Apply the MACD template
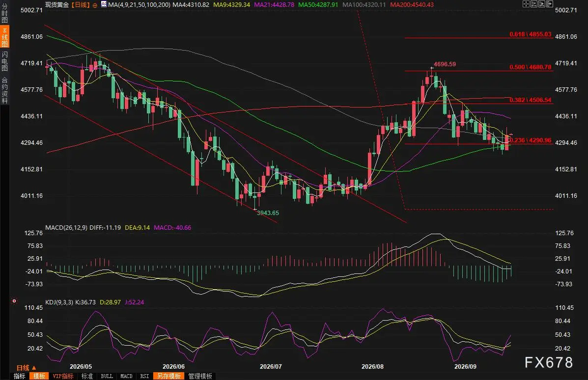588x380 pixels. [126, 376]
